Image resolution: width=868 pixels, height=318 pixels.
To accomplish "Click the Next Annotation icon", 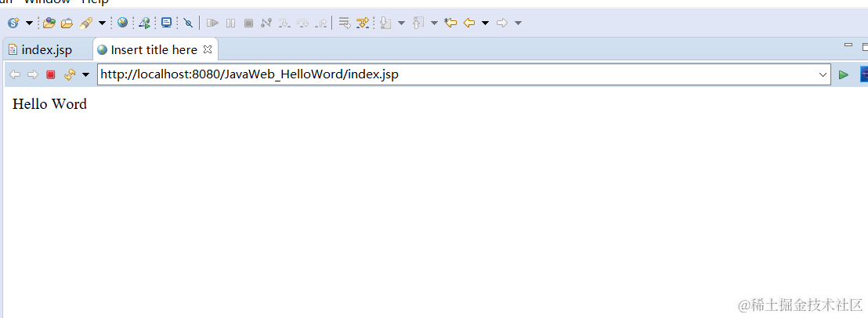I will [386, 23].
